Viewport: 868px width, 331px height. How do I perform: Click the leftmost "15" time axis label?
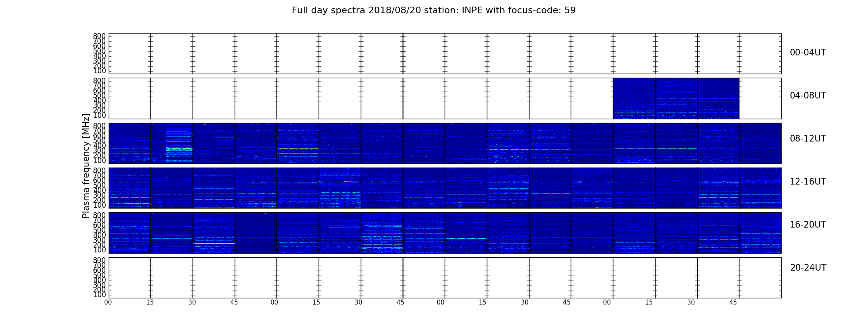(x=150, y=302)
